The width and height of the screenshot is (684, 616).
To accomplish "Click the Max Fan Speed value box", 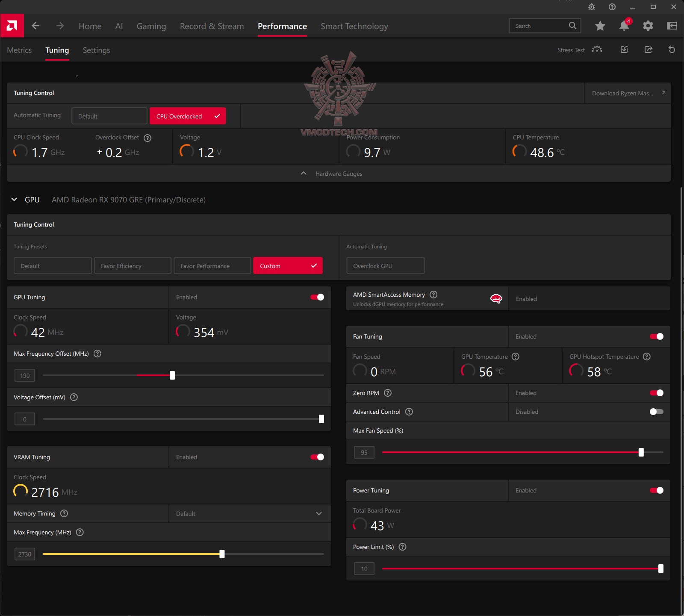I will [364, 452].
